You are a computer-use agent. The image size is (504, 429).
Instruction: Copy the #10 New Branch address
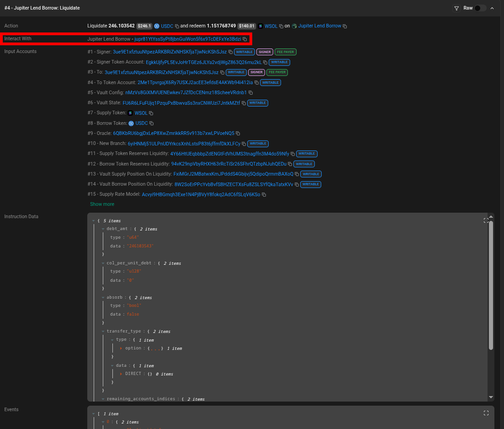point(244,144)
